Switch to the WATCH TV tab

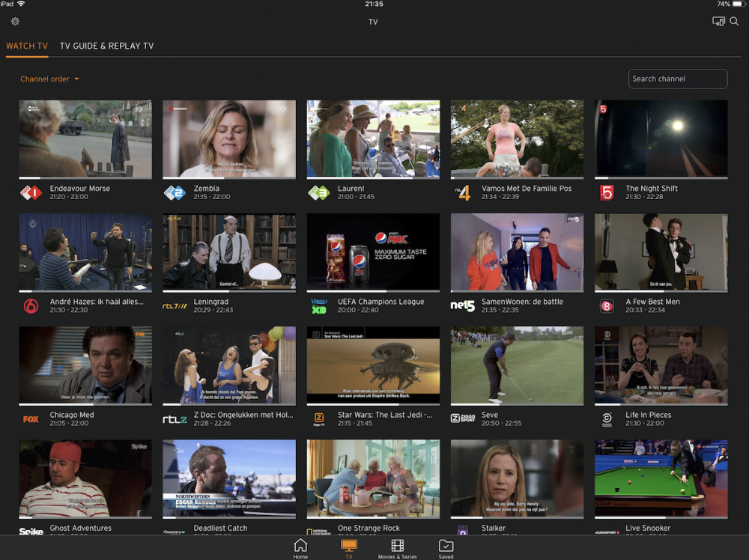[27, 46]
